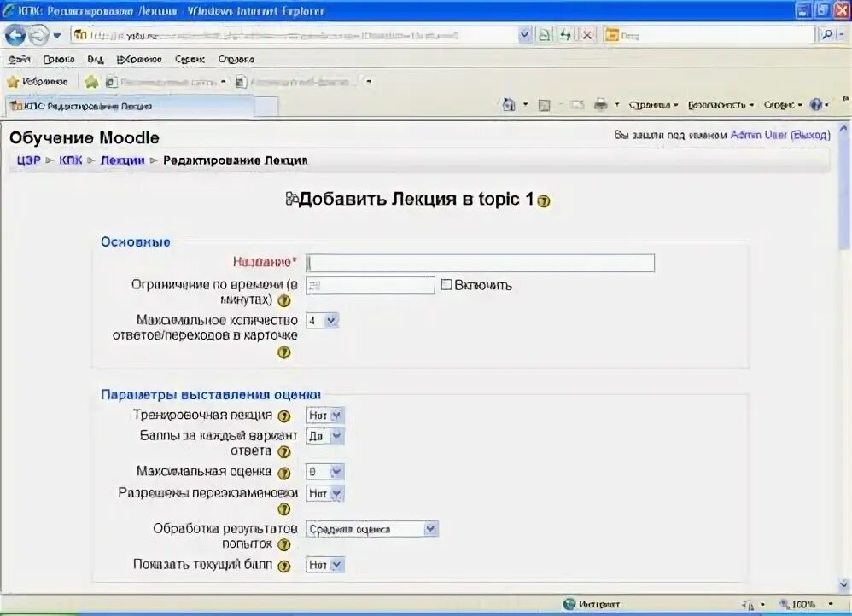Click help icon for Тренировочная лекция
Image resolution: width=852 pixels, height=616 pixels.
coord(283,416)
